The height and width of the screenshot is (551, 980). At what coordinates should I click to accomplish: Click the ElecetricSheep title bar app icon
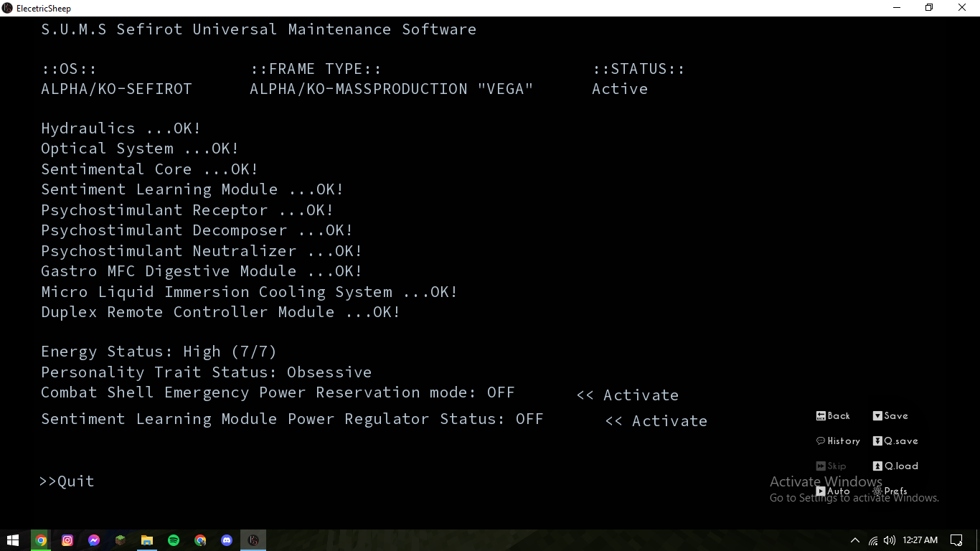(7, 8)
